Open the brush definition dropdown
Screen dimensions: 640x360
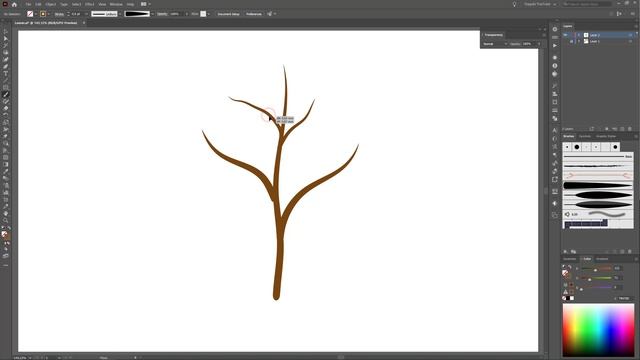click(x=152, y=14)
